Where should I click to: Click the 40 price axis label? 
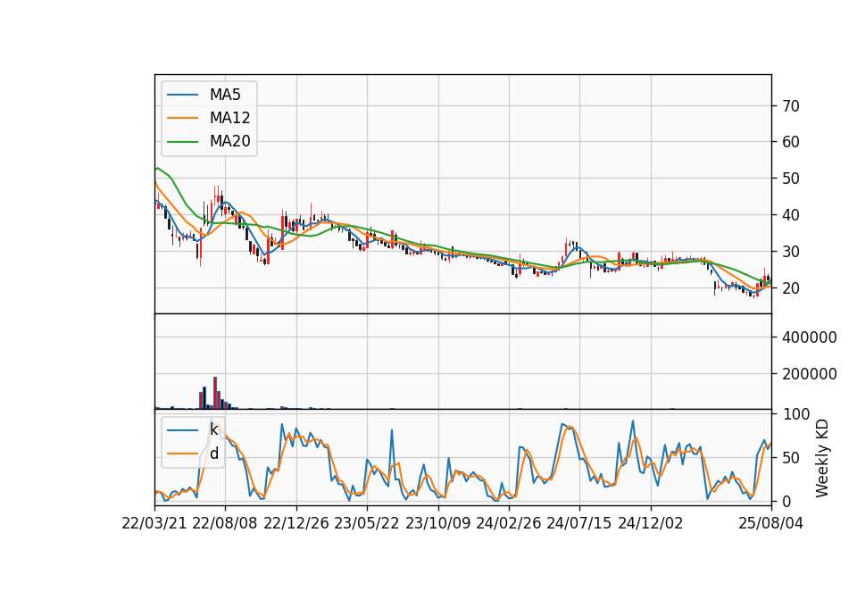pyautogui.click(x=790, y=215)
